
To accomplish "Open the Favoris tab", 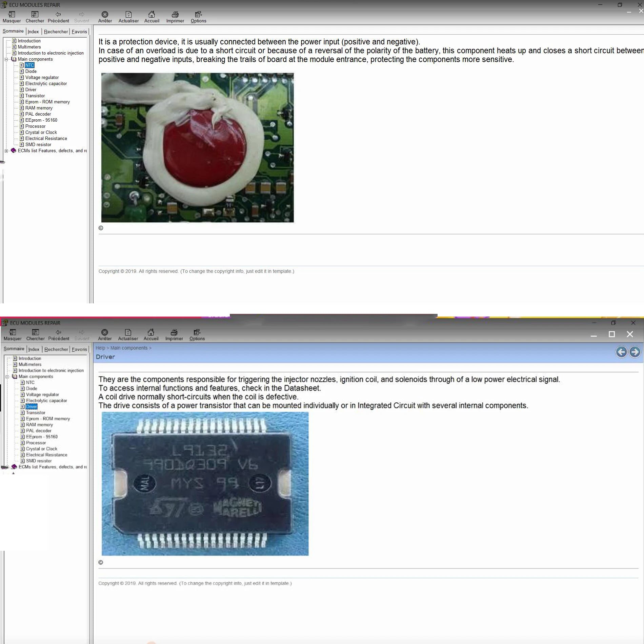I will pyautogui.click(x=79, y=31).
